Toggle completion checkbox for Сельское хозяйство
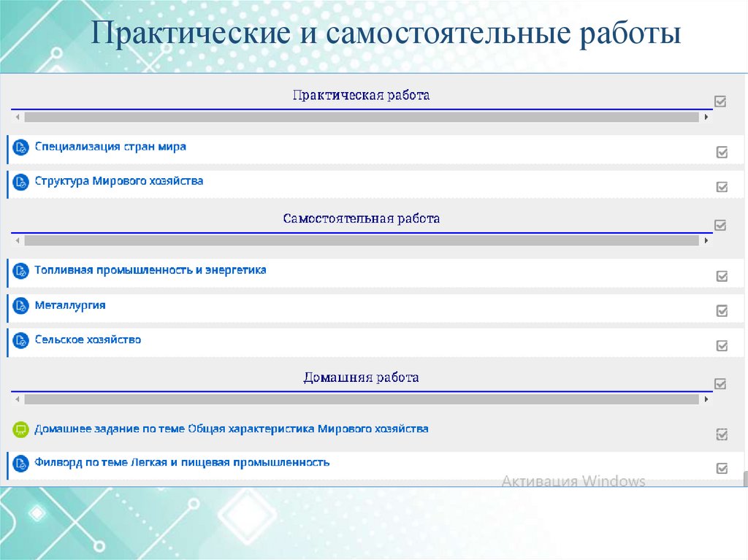This screenshot has width=748, height=560. tap(722, 345)
